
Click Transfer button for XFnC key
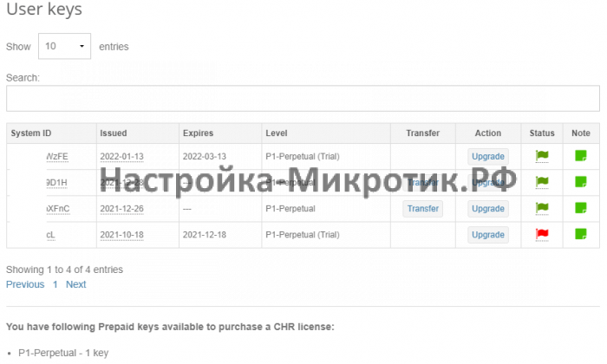tap(423, 209)
